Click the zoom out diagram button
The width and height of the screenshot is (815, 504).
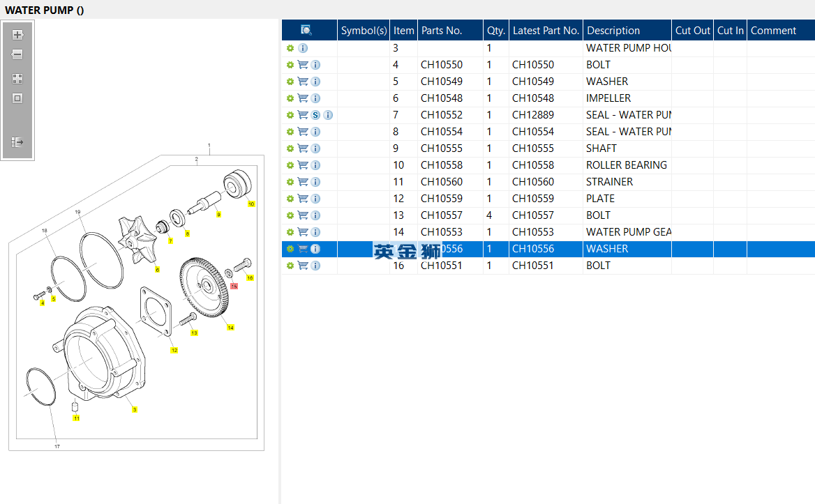pyautogui.click(x=17, y=54)
